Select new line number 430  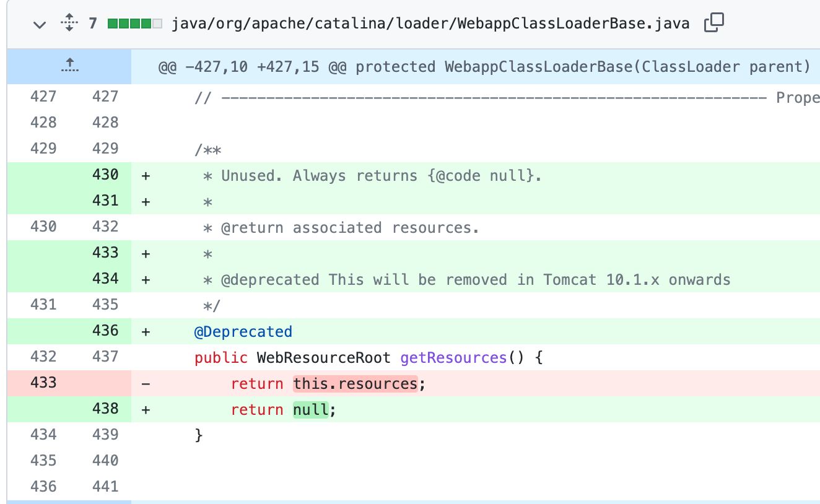(105, 175)
